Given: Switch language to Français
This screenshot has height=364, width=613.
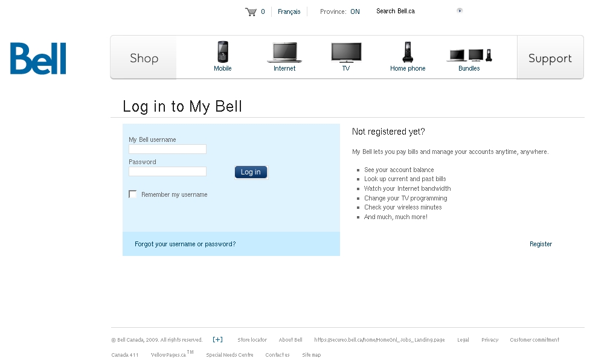Looking at the screenshot, I should click(x=289, y=11).
